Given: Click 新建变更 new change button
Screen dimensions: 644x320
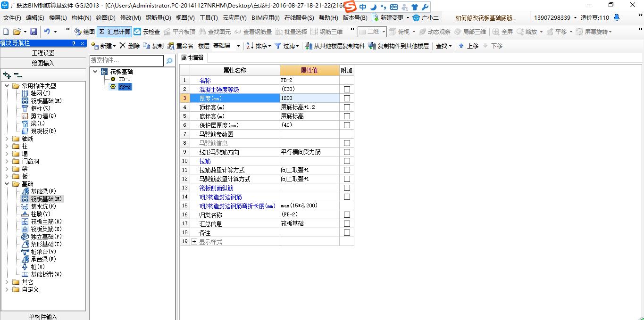Looking at the screenshot, I should point(388,17).
